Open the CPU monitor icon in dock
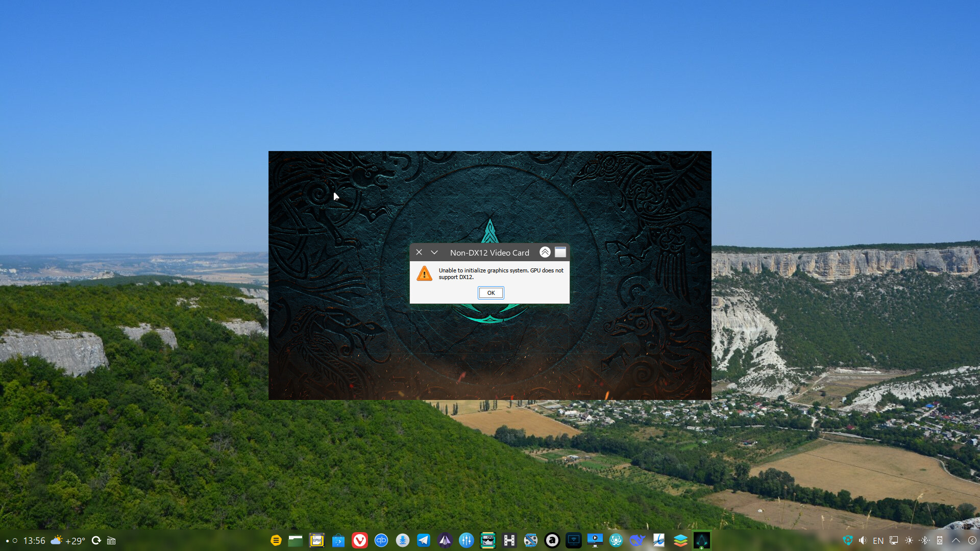This screenshot has width=980, height=551. pyautogui.click(x=488, y=540)
